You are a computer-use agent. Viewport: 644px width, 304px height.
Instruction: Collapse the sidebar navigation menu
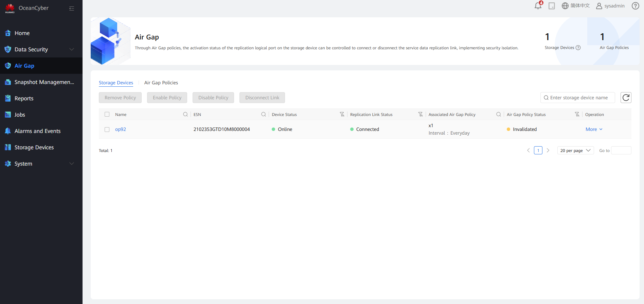(x=72, y=9)
